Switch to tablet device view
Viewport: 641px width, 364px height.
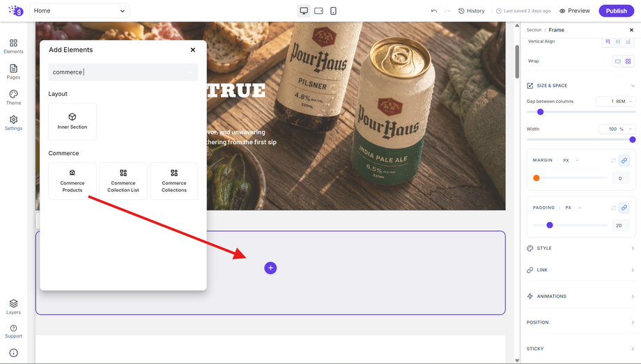(x=318, y=10)
